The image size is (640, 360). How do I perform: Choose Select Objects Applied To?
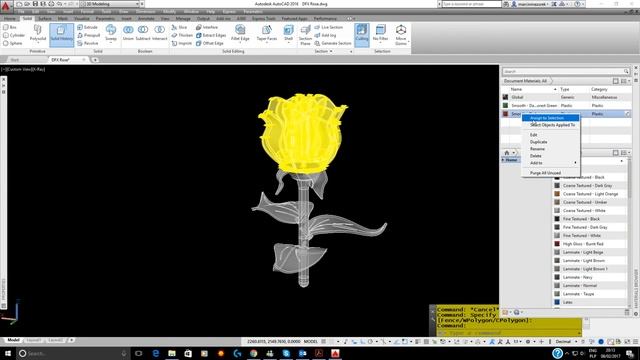tap(552, 125)
